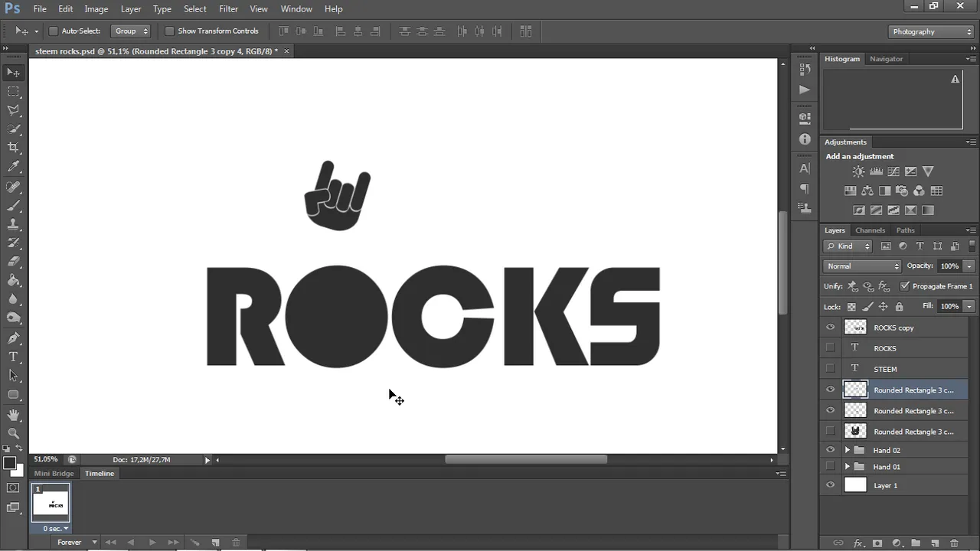Open the Auto-Select Group dropdown
The width and height of the screenshot is (980, 551).
130,31
